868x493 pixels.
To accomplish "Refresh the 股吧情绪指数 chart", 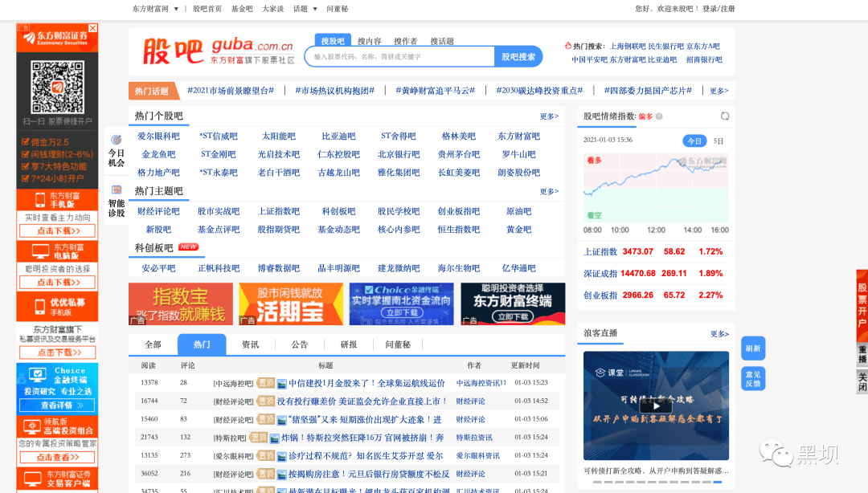I will tap(725, 116).
